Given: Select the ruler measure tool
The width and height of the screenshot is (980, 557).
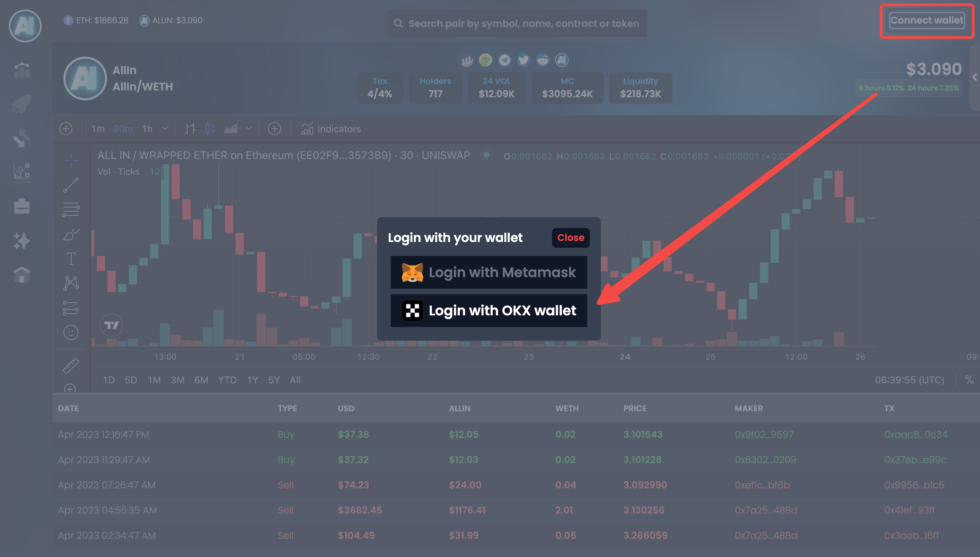Looking at the screenshot, I should (x=71, y=366).
